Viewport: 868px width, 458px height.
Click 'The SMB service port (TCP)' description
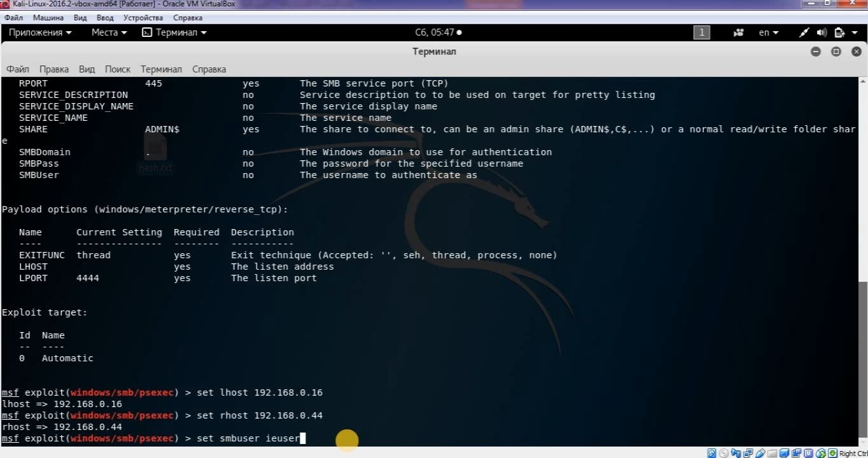374,83
